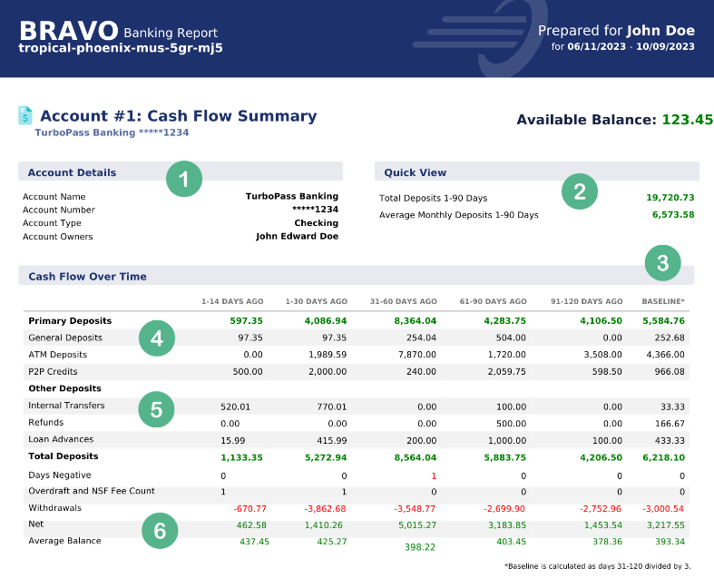The image size is (714, 588).
Task: Click the Primary Deposits row label
Action: 70,320
